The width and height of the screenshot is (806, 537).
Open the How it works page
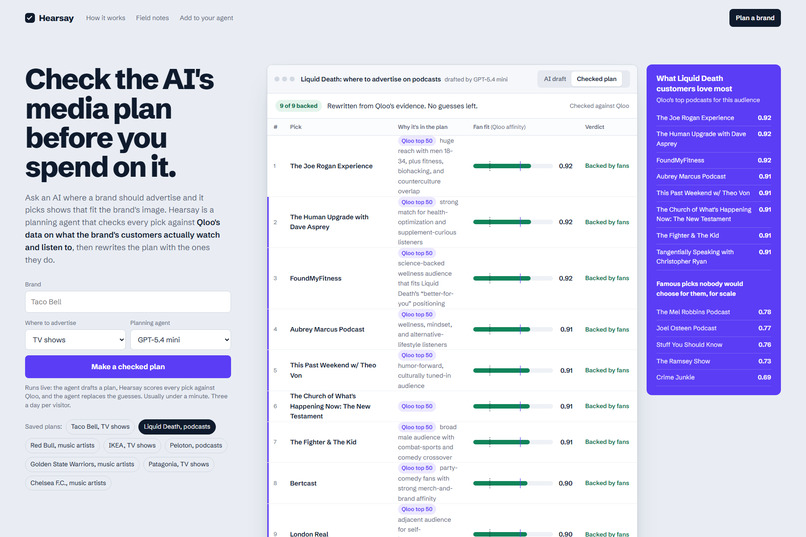click(x=105, y=18)
